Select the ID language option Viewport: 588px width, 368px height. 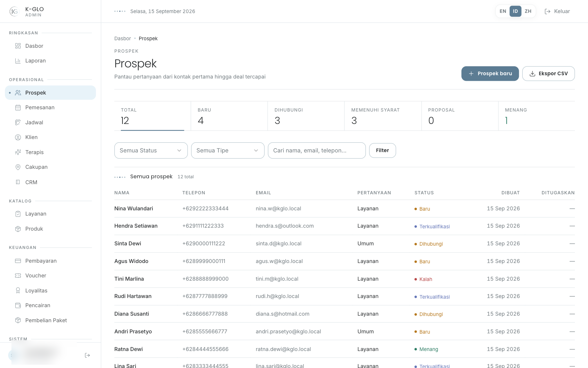pos(515,11)
